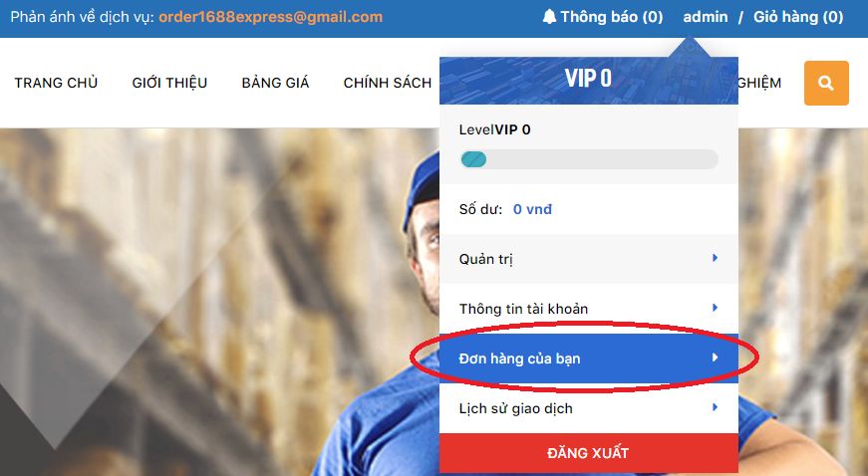Open the Quản trị menu entry
This screenshot has height=476, width=868.
(x=588, y=258)
